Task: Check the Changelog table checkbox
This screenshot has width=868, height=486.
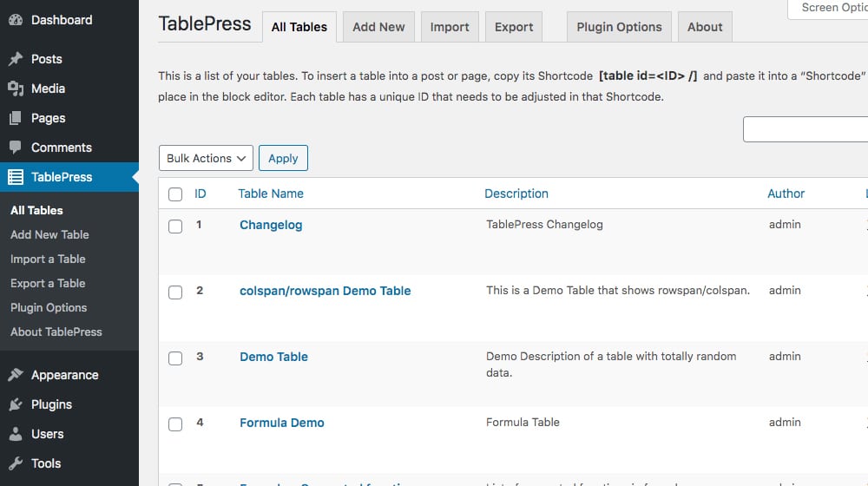Action: click(x=175, y=227)
